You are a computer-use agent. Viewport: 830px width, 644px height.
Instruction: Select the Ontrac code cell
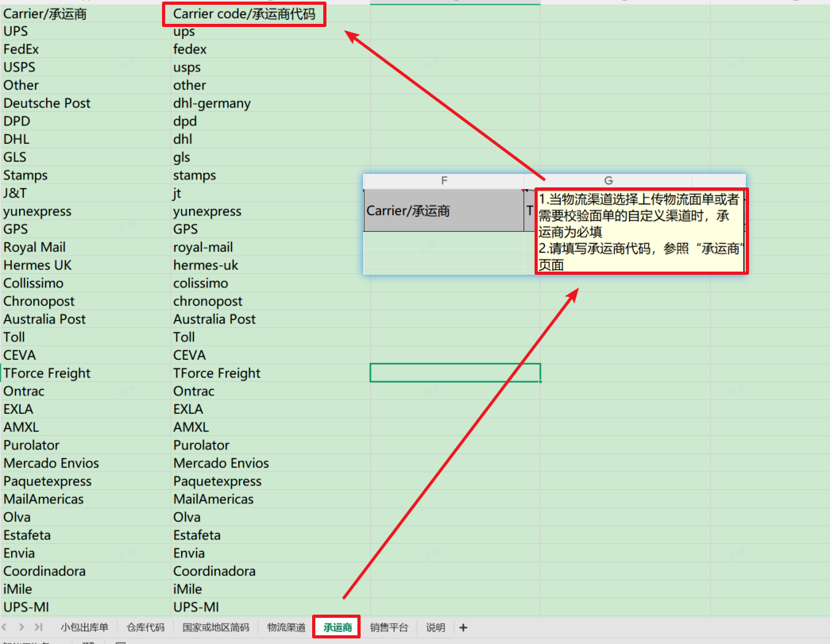click(x=270, y=391)
